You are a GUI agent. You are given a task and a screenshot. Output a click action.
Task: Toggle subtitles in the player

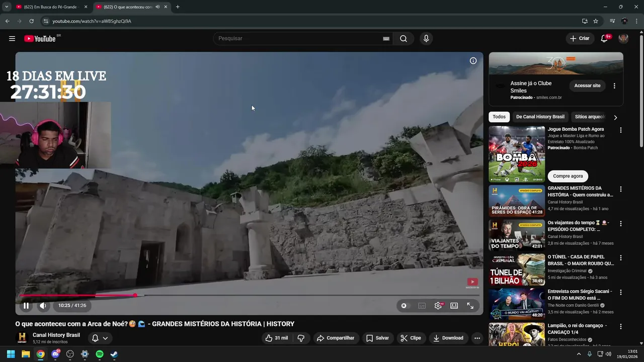[x=422, y=305]
